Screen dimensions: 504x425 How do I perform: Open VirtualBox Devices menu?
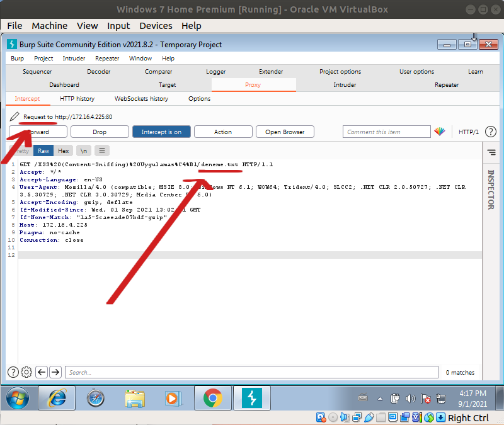156,26
